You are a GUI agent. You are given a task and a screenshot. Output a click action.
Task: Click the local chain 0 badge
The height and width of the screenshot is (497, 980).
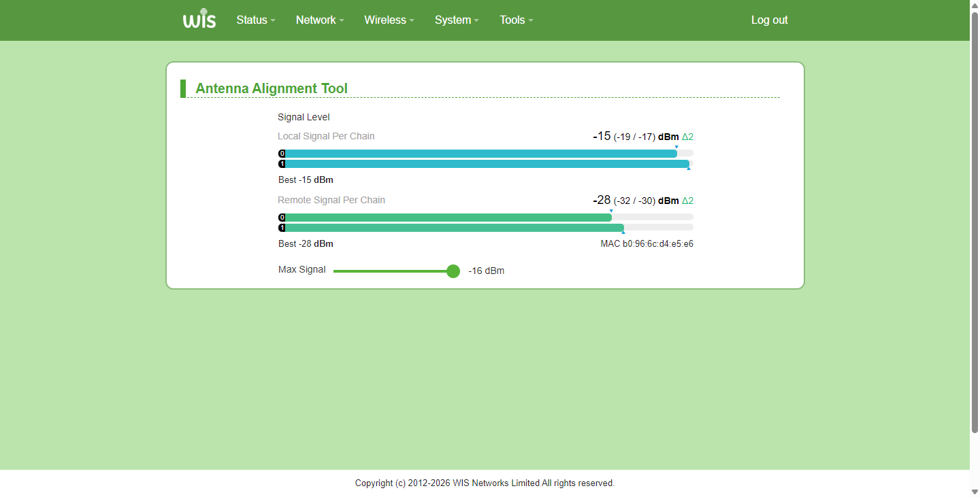coord(282,154)
